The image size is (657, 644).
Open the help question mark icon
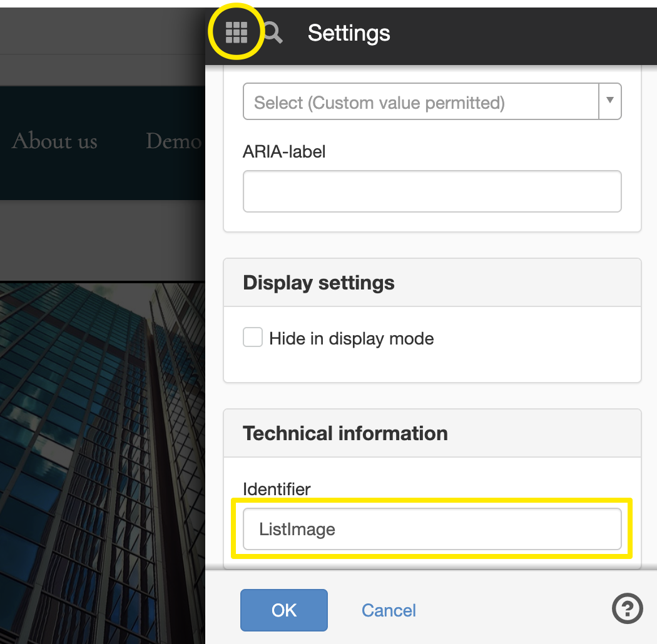point(627,608)
